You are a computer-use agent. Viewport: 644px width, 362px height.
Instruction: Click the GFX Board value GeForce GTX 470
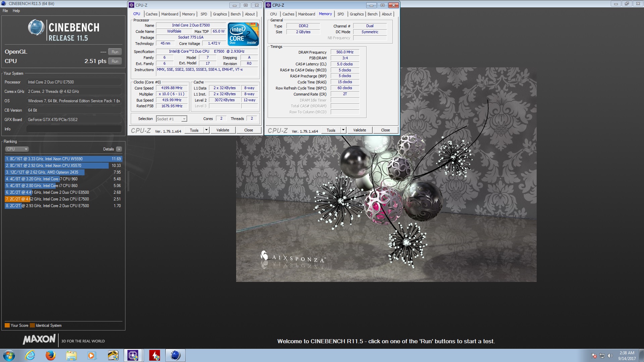tap(74, 120)
